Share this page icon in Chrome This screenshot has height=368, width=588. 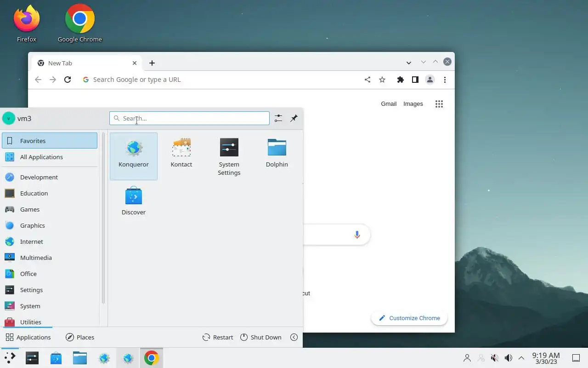pos(367,80)
